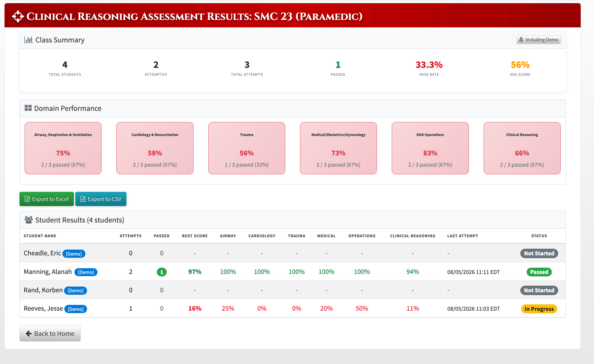Select the Airway, Respiration & Ventilation card
Screen dimensions: 594x364
(63, 148)
